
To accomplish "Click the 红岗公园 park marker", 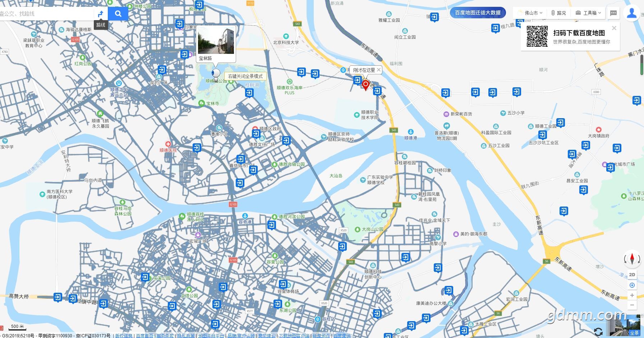I will pyautogui.click(x=83, y=57).
